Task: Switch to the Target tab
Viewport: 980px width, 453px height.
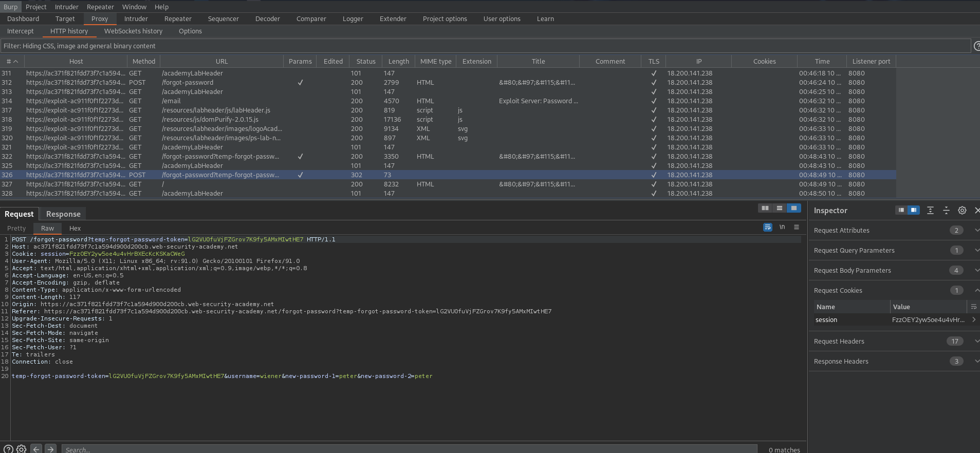Action: (65, 19)
